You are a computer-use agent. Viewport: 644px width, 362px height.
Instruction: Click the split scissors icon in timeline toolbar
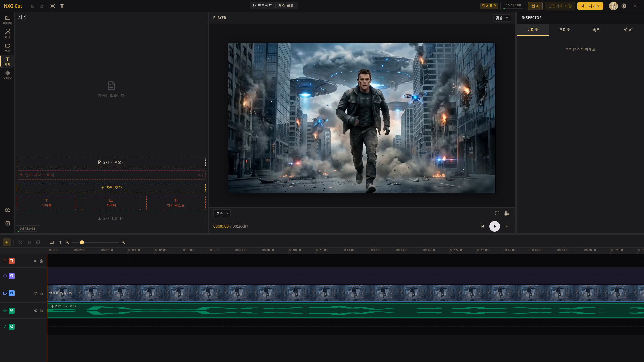(20, 242)
